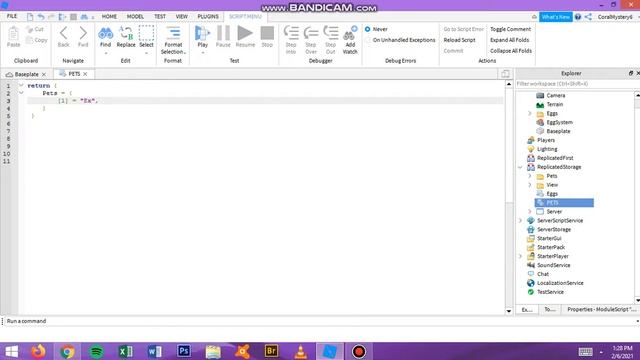This screenshot has width=640, height=360.
Task: Click Go to Script Error
Action: 464,29
